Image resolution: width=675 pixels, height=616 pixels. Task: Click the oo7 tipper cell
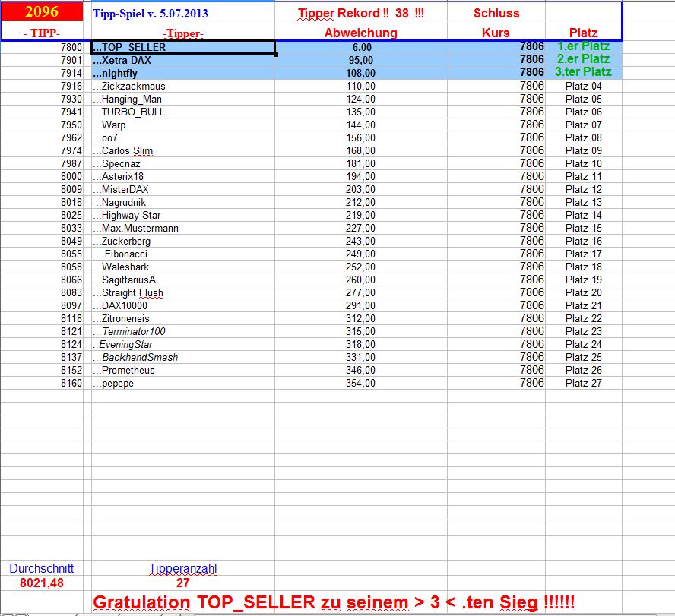pos(183,137)
